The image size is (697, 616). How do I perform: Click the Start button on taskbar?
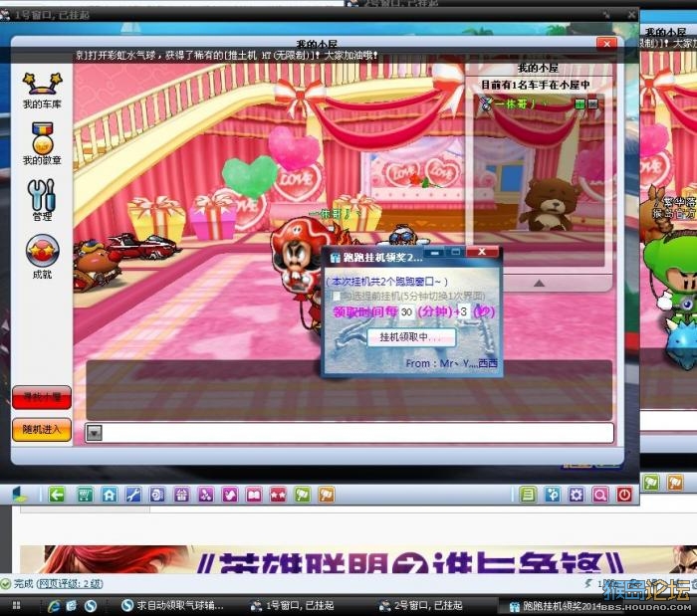(16, 606)
